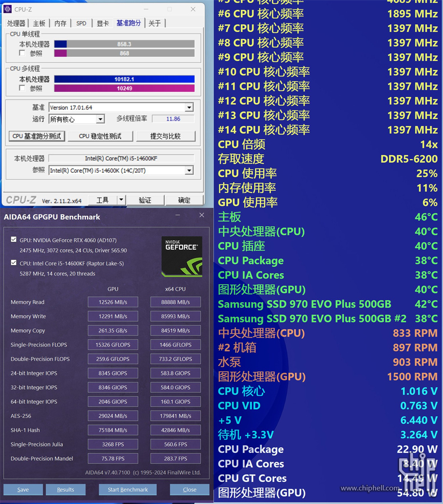Click the 存取速度 DDR5-6200 sensor row
This screenshot has width=443, height=504.
[328, 159]
